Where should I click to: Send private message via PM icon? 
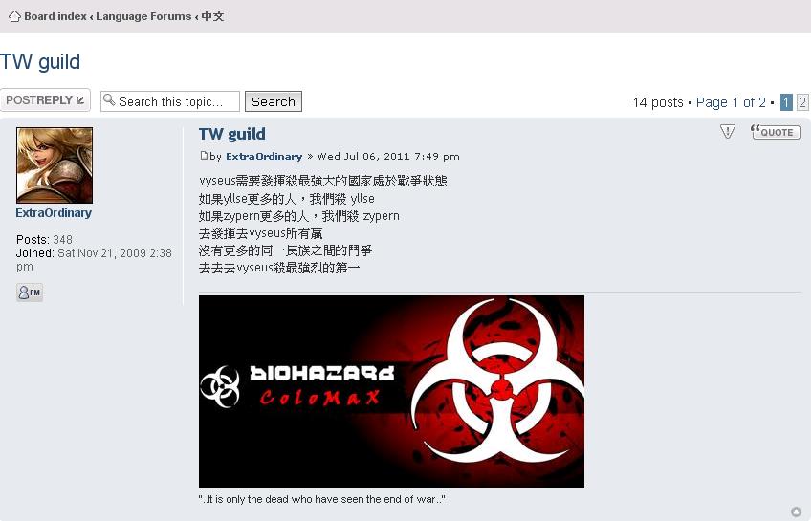(30, 293)
